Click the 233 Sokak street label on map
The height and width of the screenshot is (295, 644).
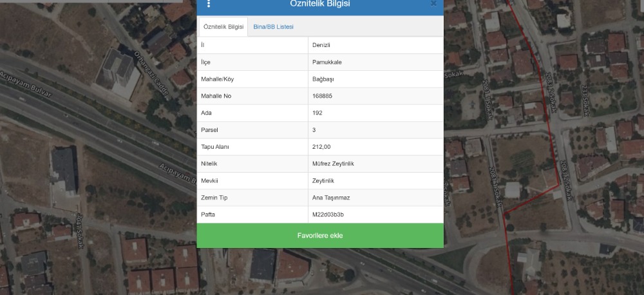click(x=585, y=100)
